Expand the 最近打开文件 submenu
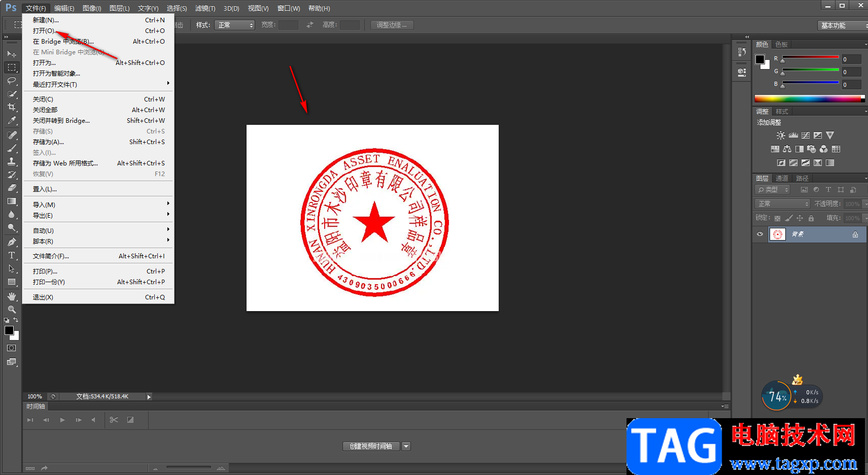Image resolution: width=868 pixels, height=475 pixels. (x=98, y=84)
